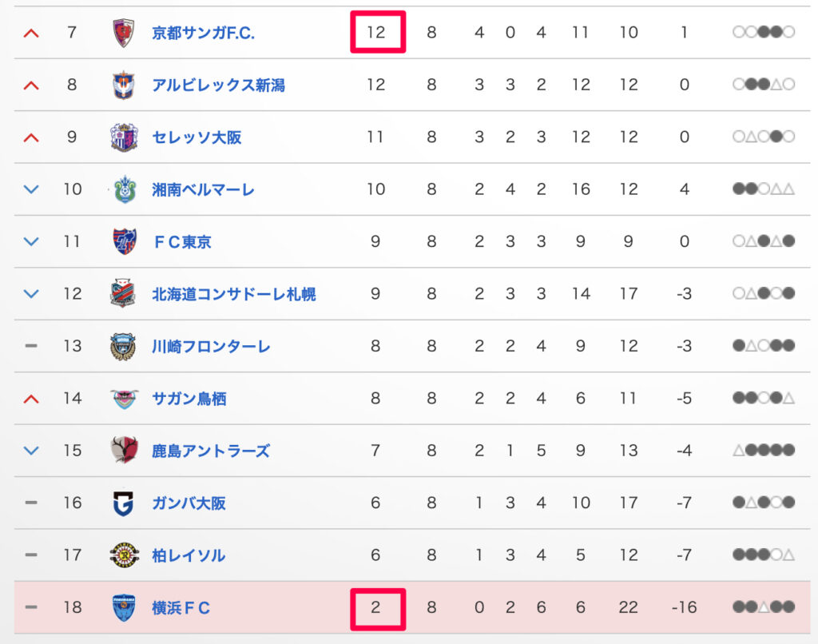Click the FC Tokyo team crest
Viewport: 818px width, 644px height.
[x=123, y=241]
